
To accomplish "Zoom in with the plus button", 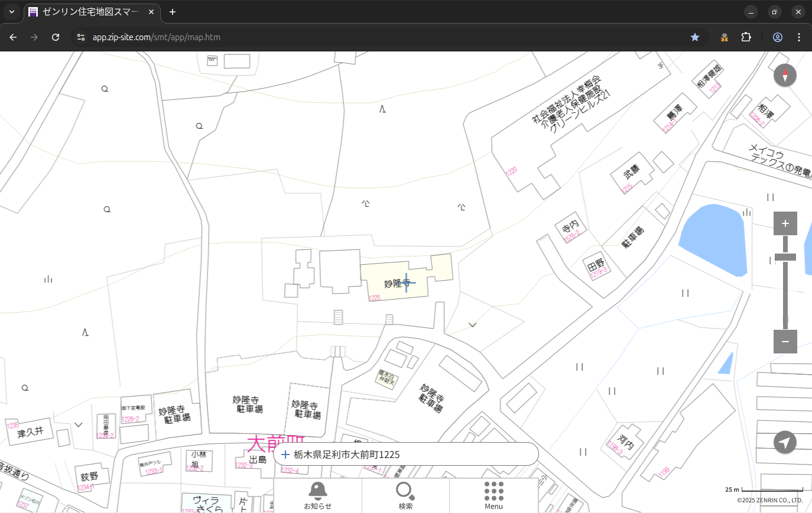I will coord(785,223).
